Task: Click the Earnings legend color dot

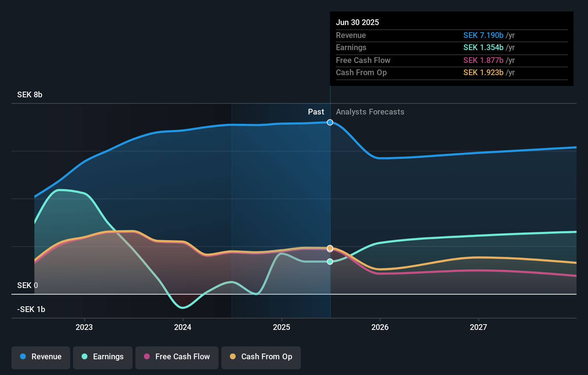Action: tap(84, 357)
